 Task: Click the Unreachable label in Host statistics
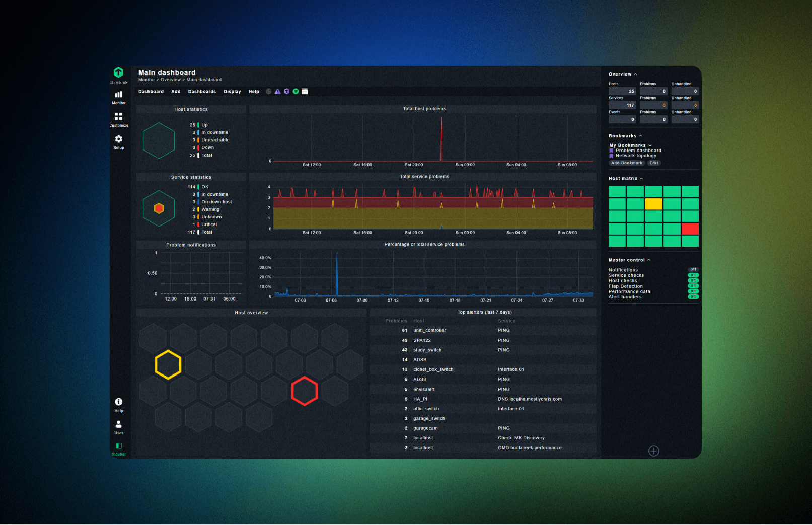(x=215, y=140)
